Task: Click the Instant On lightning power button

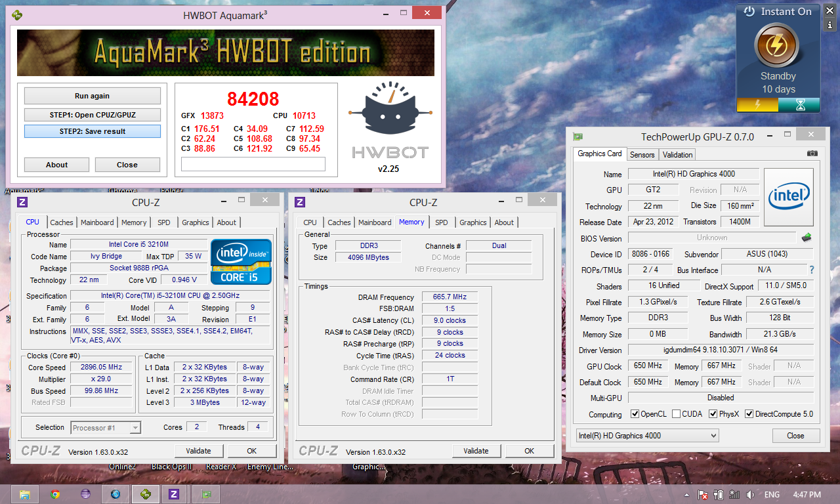Action: point(778,45)
